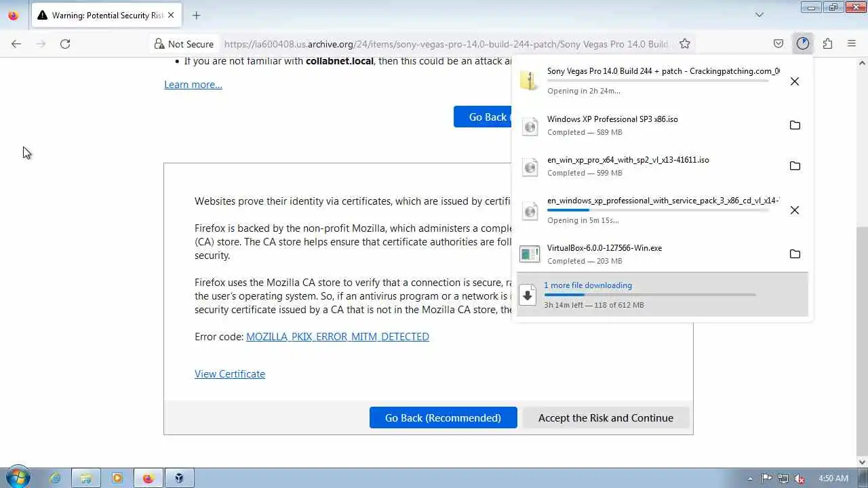The height and width of the screenshot is (488, 868).
Task: Click the download arrow icon in summary row
Action: 528,295
